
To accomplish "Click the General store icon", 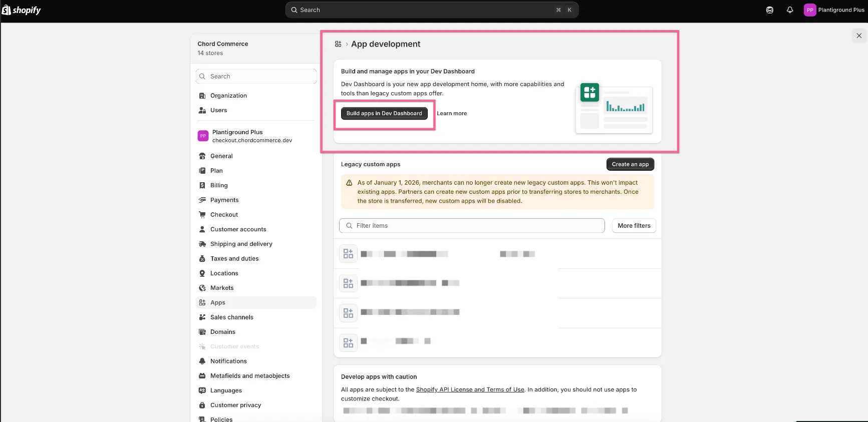I will pyautogui.click(x=202, y=156).
